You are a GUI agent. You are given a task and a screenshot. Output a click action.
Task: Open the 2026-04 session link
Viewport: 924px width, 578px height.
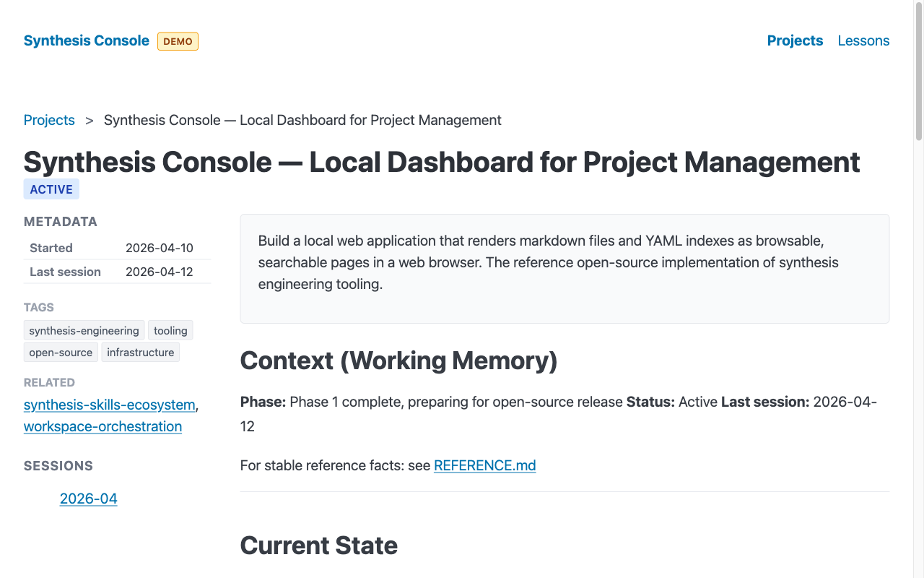tap(88, 499)
